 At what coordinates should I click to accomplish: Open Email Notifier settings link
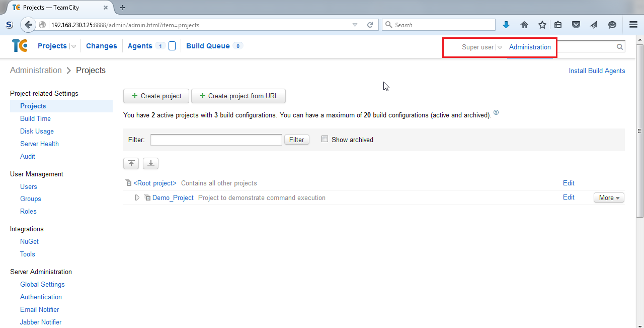(x=39, y=309)
